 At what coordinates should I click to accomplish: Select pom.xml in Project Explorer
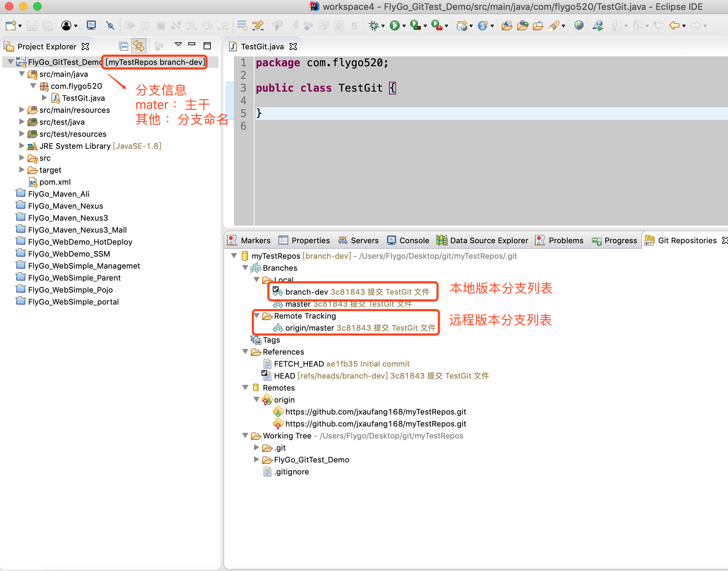click(55, 182)
